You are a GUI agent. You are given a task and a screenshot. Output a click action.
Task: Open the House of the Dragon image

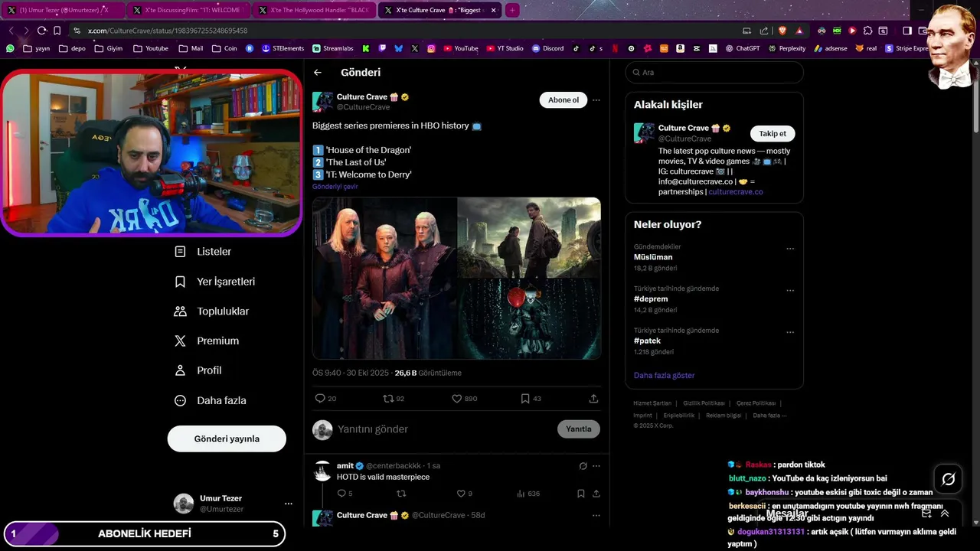384,279
